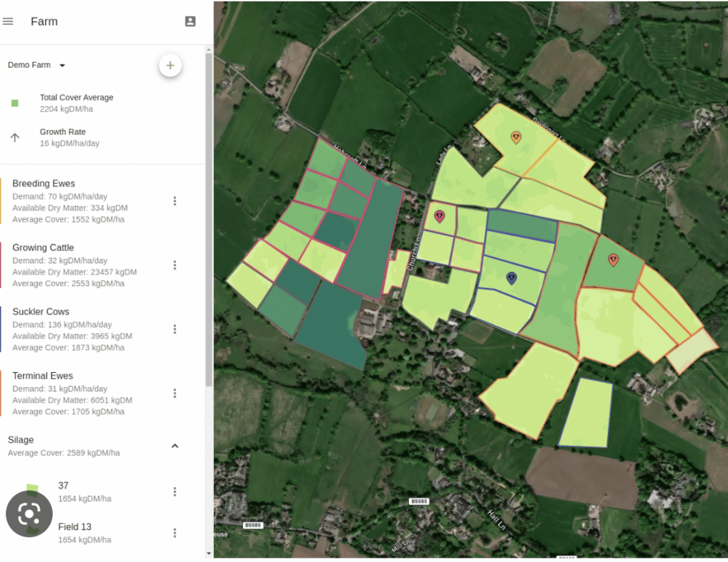Click the B5085 road label near map bottom centre
Image resolution: width=728 pixels, height=562 pixels.
click(x=419, y=501)
